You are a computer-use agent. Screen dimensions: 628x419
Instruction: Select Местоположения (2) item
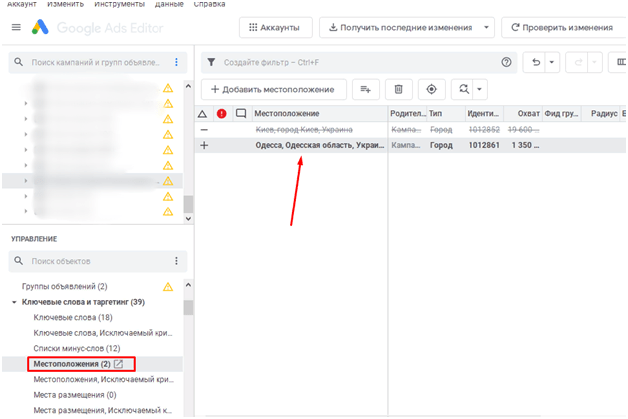point(72,364)
